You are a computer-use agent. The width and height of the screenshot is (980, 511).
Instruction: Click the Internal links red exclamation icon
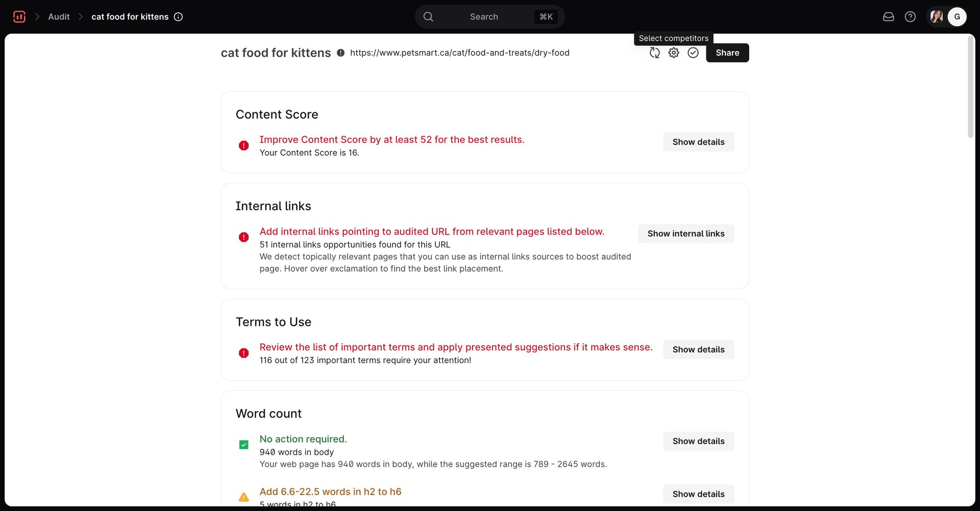[244, 237]
